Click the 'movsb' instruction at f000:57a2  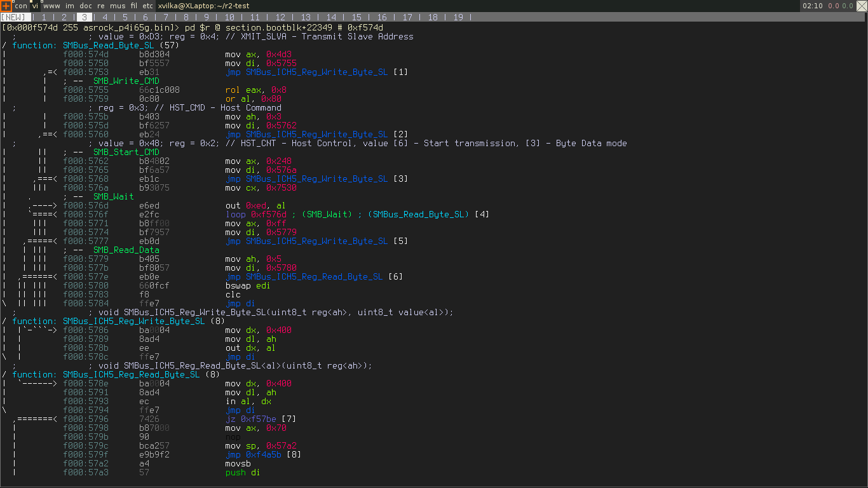238,463
